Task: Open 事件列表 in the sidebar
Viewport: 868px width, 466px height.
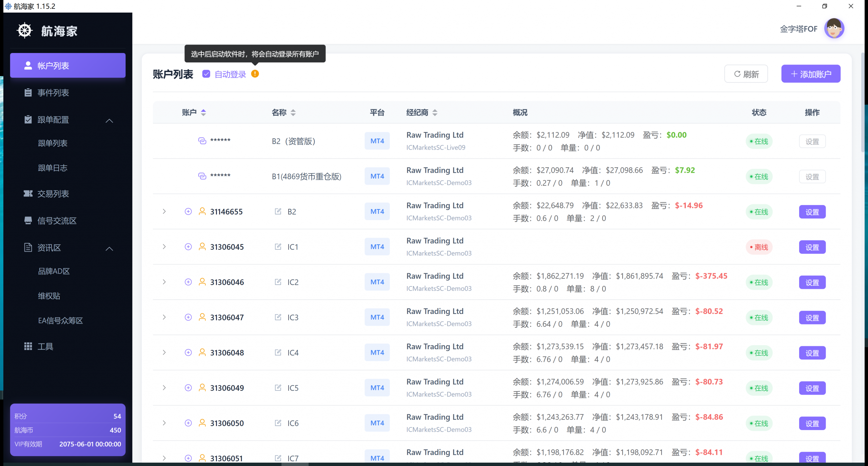Action: [53, 93]
